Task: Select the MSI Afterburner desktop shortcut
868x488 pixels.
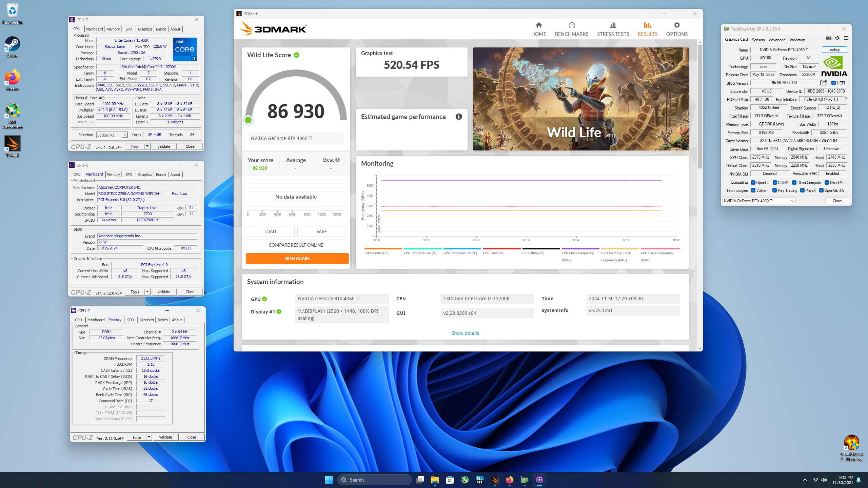Action: click(13, 116)
